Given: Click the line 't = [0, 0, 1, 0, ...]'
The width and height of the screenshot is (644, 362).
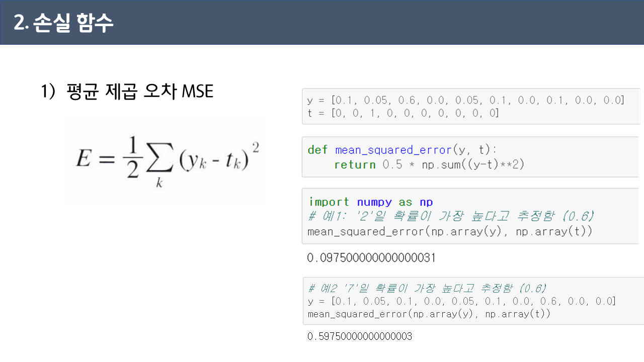Looking at the screenshot, I should pos(403,113).
